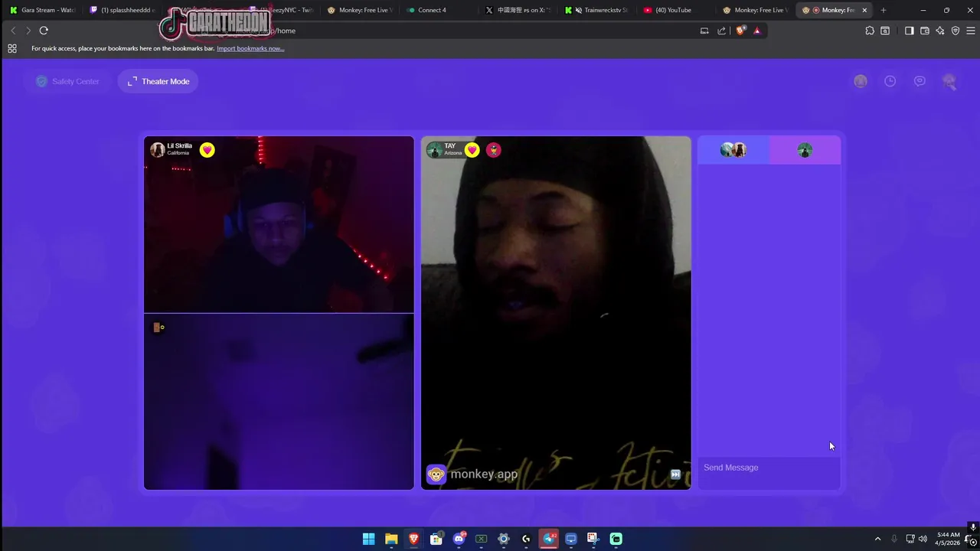Open a new browser tab
The width and height of the screenshot is (980, 551).
coord(884,10)
